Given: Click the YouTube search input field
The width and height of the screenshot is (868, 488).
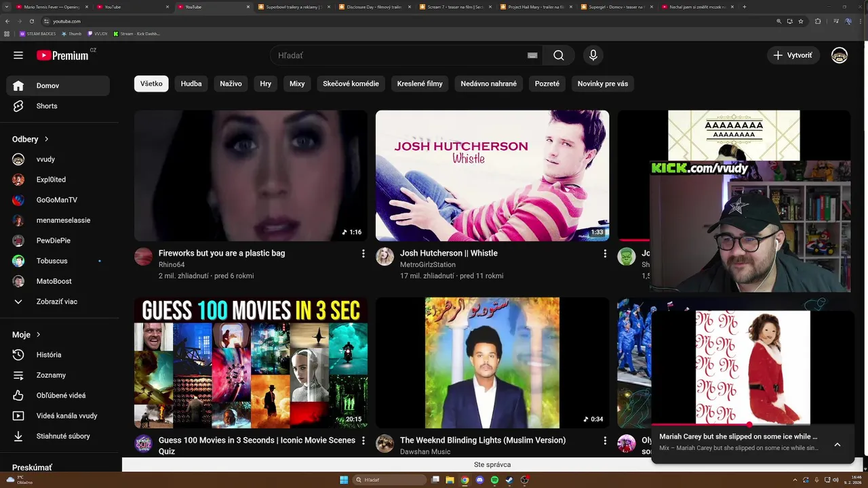Looking at the screenshot, I should pyautogui.click(x=400, y=56).
